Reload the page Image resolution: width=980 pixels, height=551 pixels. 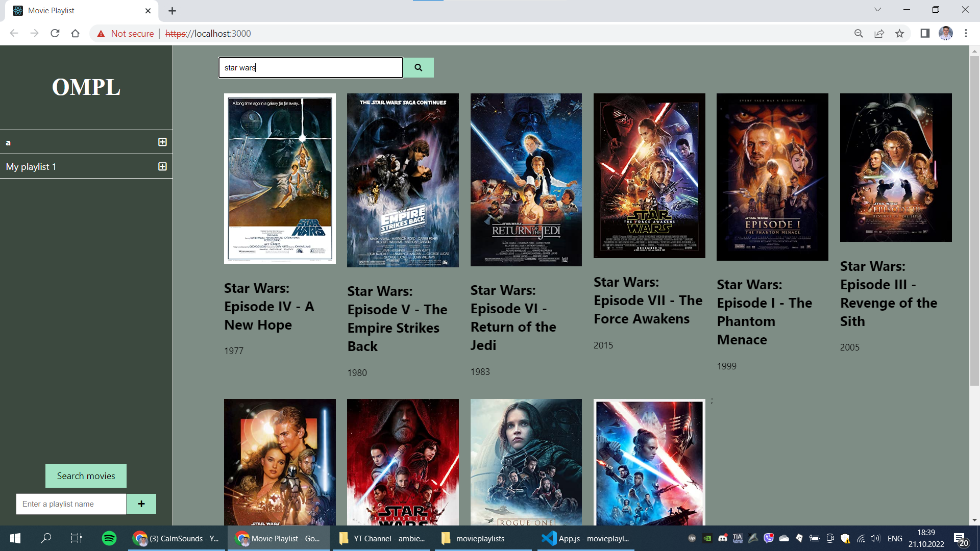point(55,34)
